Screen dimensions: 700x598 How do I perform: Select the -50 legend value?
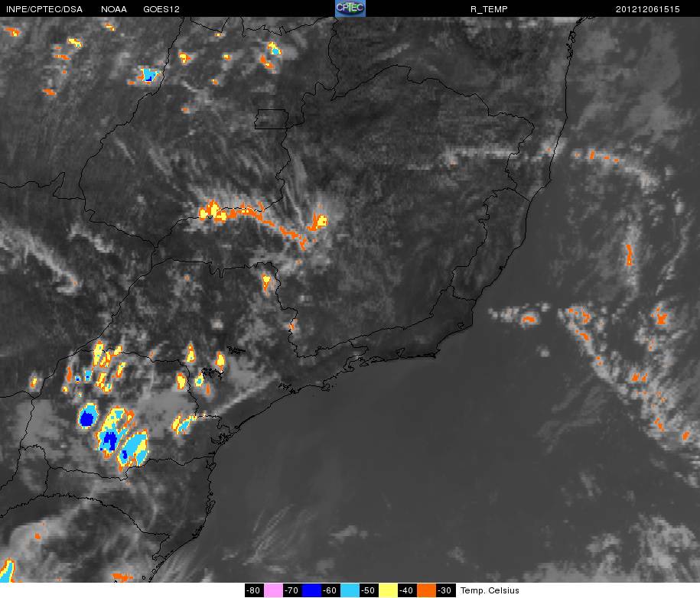point(369,590)
